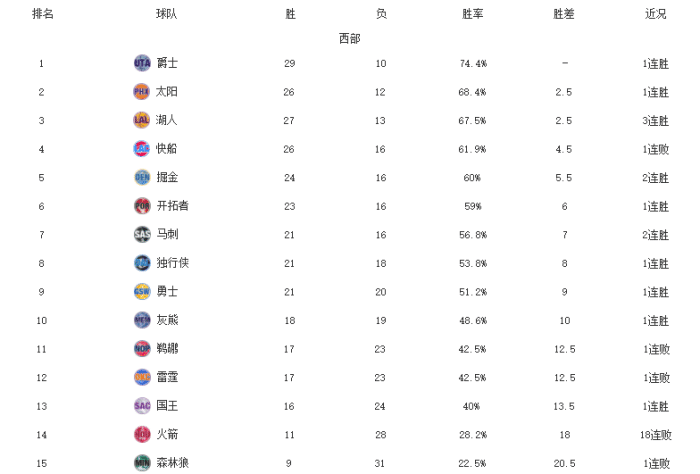700x474 pixels.
Task: Click the Spurs (马刺) team logo
Action: 142,234
